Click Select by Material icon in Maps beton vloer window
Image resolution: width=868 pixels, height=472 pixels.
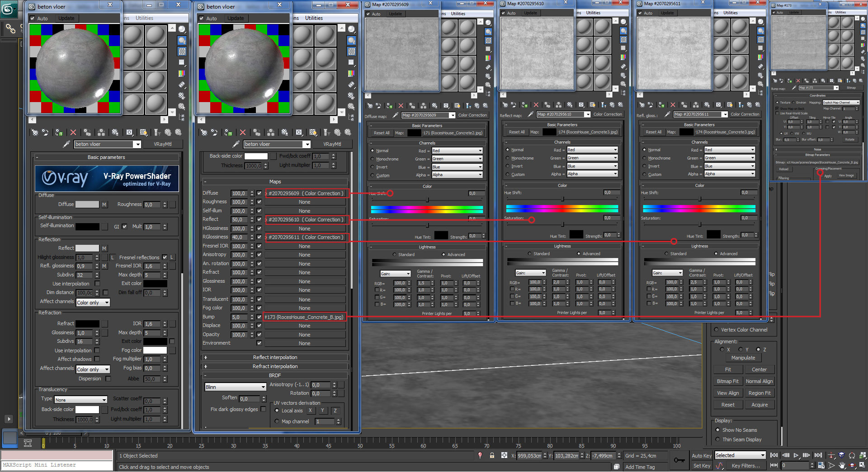(x=351, y=107)
